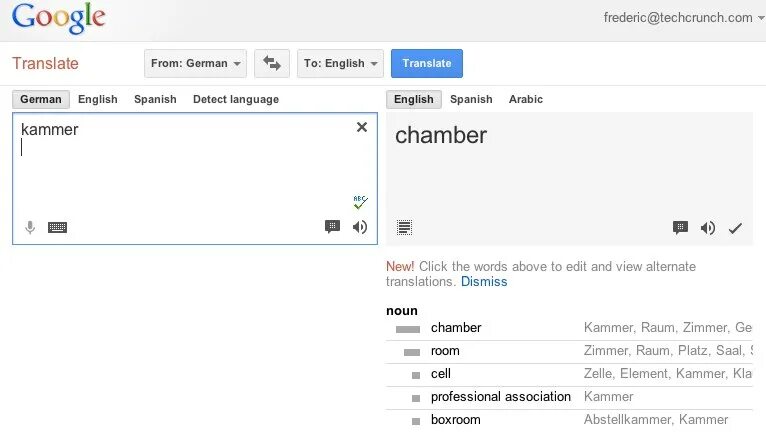Open the From: German dropdown
766x444 pixels.
tap(195, 63)
